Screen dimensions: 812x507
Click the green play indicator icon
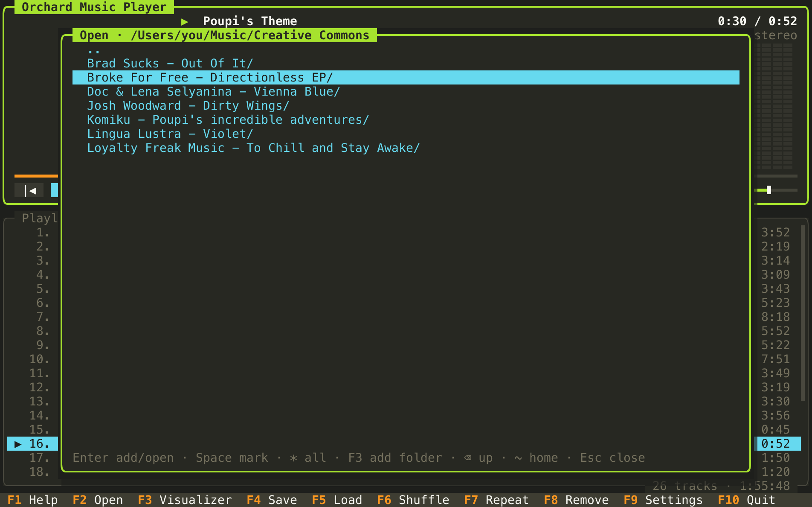pyautogui.click(x=185, y=21)
